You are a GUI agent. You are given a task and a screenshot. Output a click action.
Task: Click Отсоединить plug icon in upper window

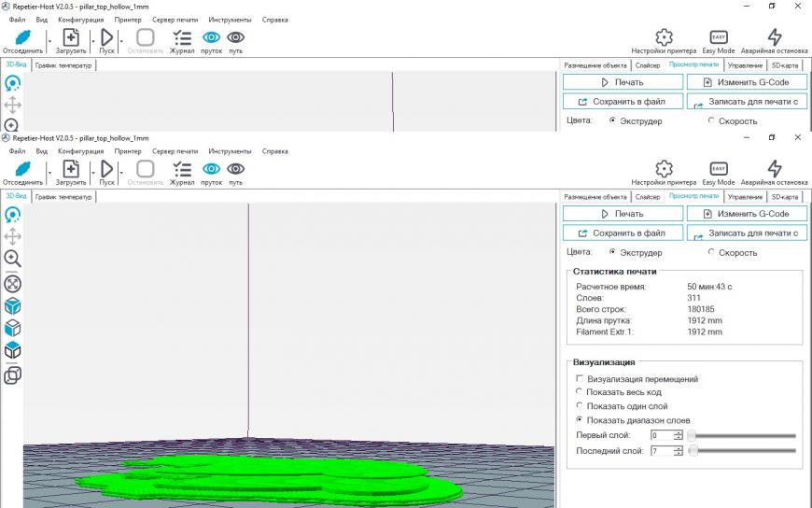(x=22, y=37)
